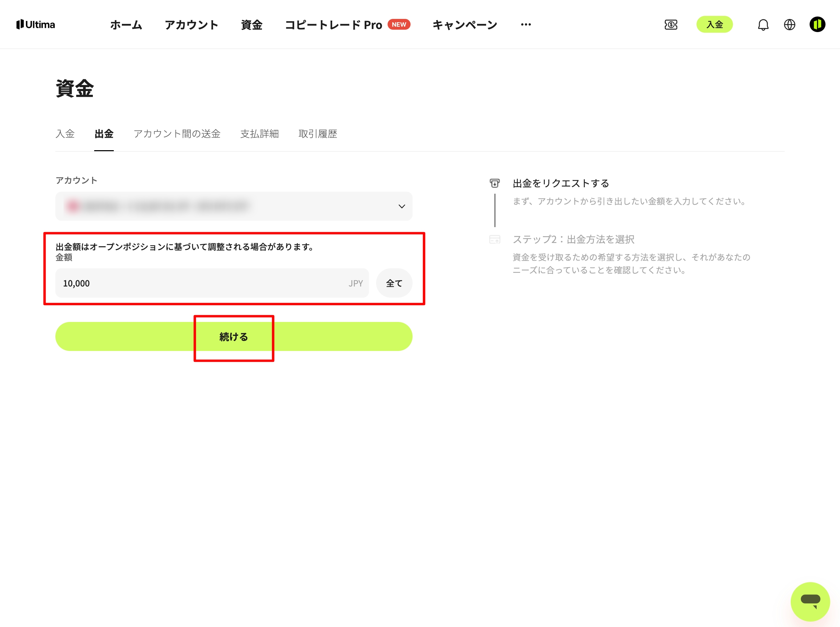Viewport: 840px width, 627px height.
Task: Click the JPY currency label
Action: point(356,283)
